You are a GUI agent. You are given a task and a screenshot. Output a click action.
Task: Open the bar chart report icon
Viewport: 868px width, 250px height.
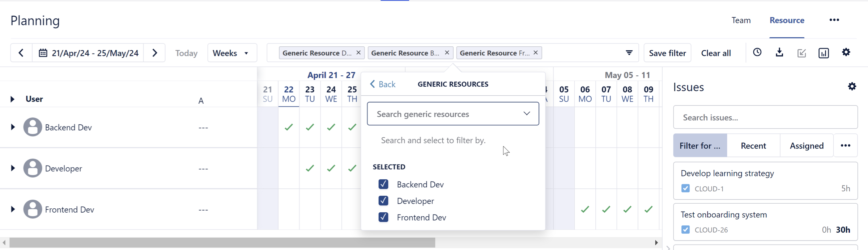click(x=824, y=53)
